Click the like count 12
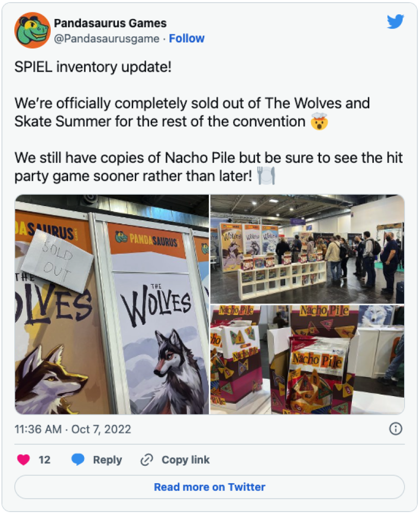 (45, 460)
